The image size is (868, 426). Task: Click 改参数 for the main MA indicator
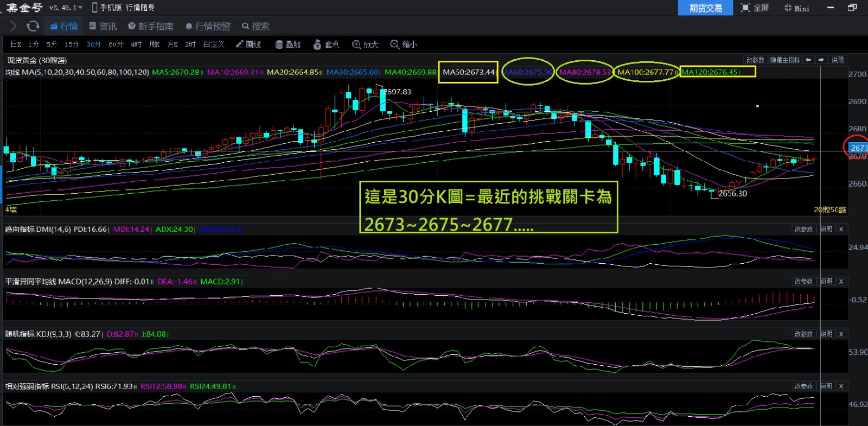click(x=755, y=60)
